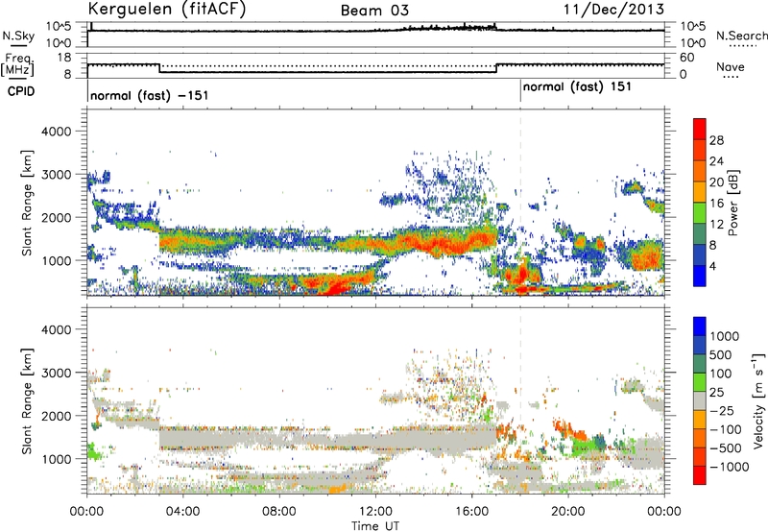Click the 'Velocity [m s⁻¹]' colorbar label
The image size is (768, 532).
click(x=758, y=400)
